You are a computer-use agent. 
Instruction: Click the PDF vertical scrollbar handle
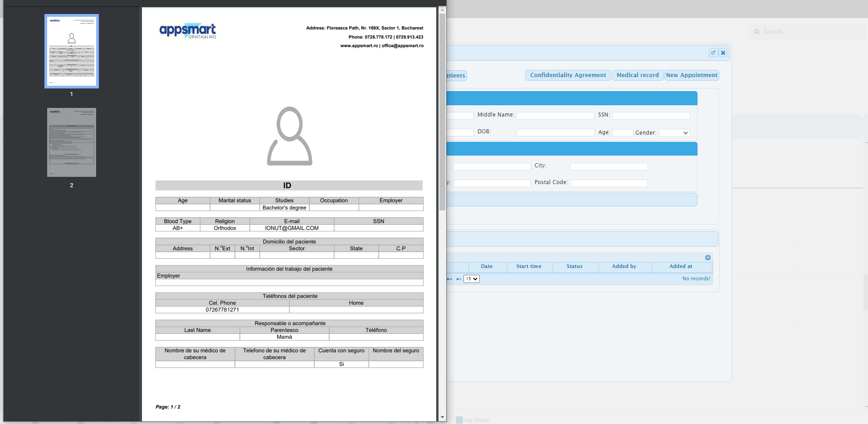[x=442, y=112]
